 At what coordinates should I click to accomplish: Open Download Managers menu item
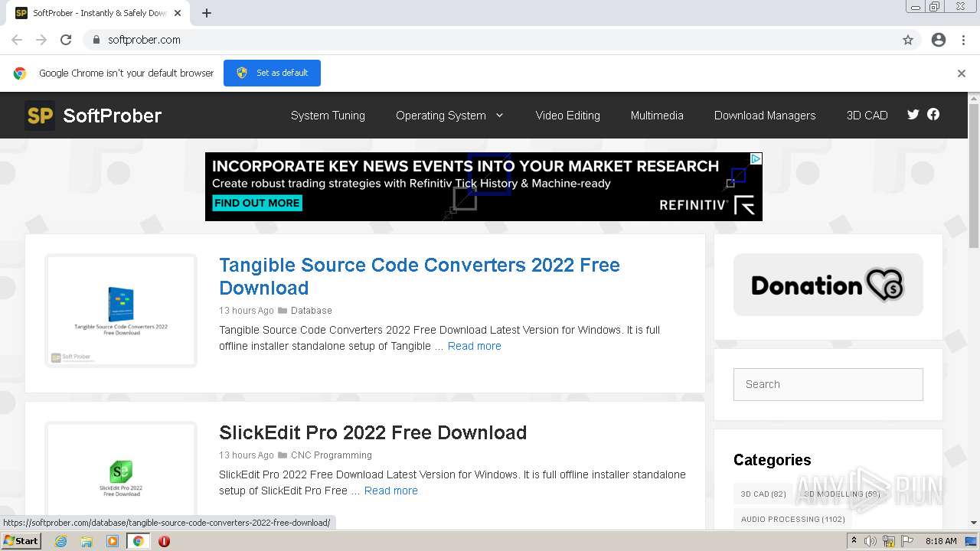pos(765,116)
